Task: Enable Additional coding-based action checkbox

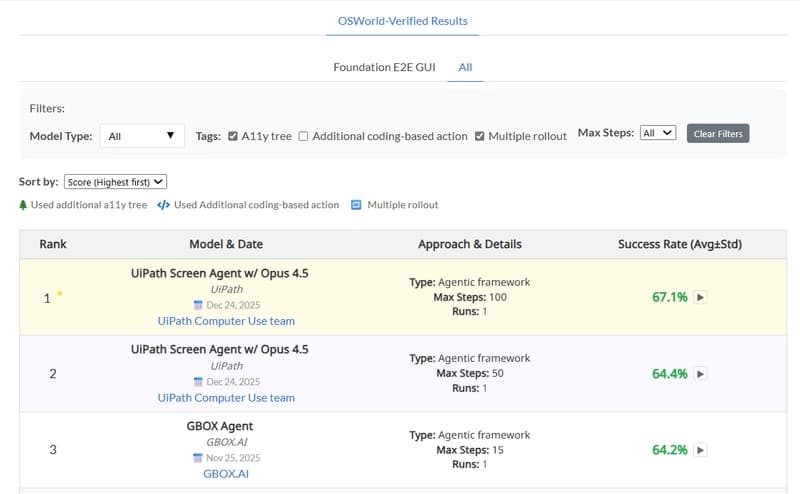Action: 303,136
